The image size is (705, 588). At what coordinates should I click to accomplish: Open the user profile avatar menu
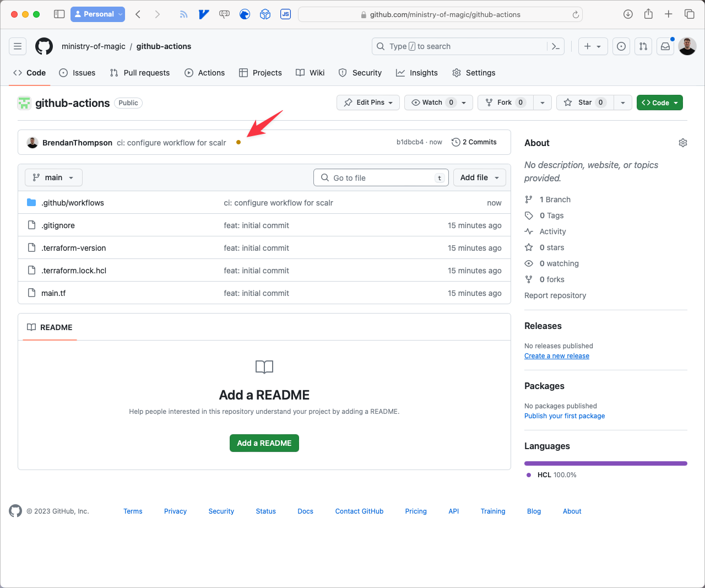(687, 46)
